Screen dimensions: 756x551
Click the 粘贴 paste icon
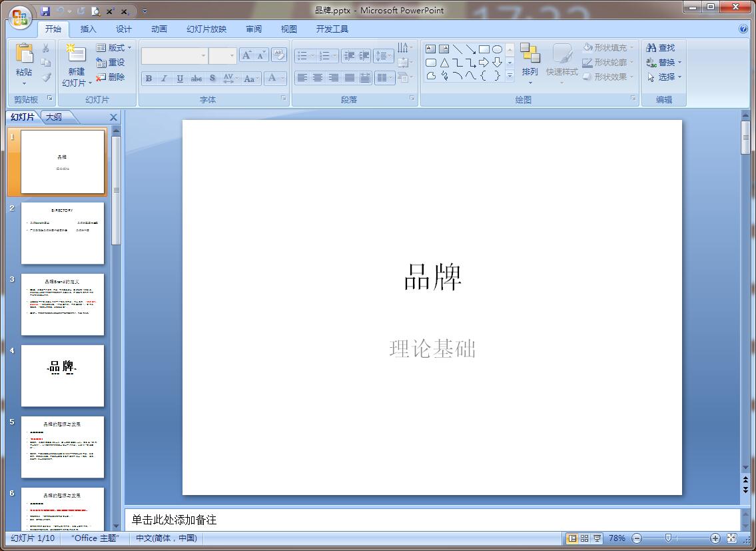(24, 54)
